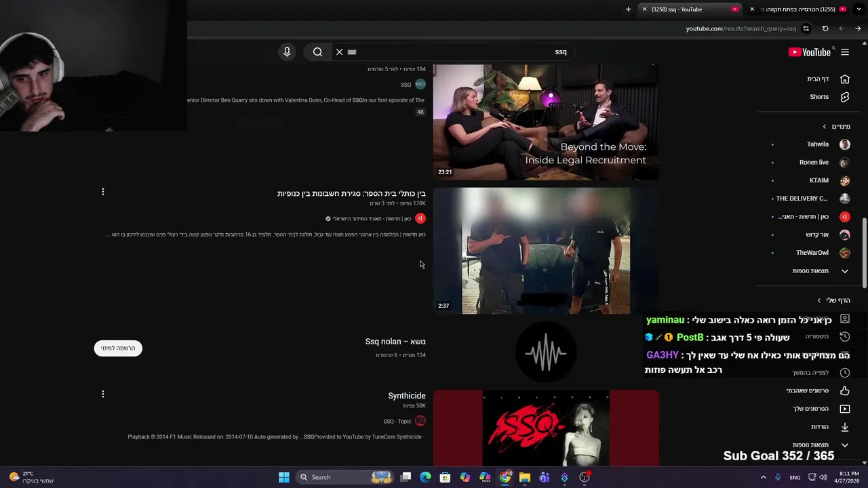Viewport: 868px width, 488px height.
Task: Open three-dot menu for בין כותלי video
Action: click(x=103, y=192)
